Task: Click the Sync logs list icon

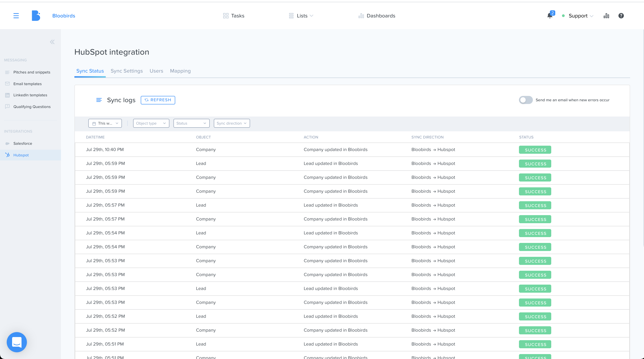Action: tap(99, 100)
